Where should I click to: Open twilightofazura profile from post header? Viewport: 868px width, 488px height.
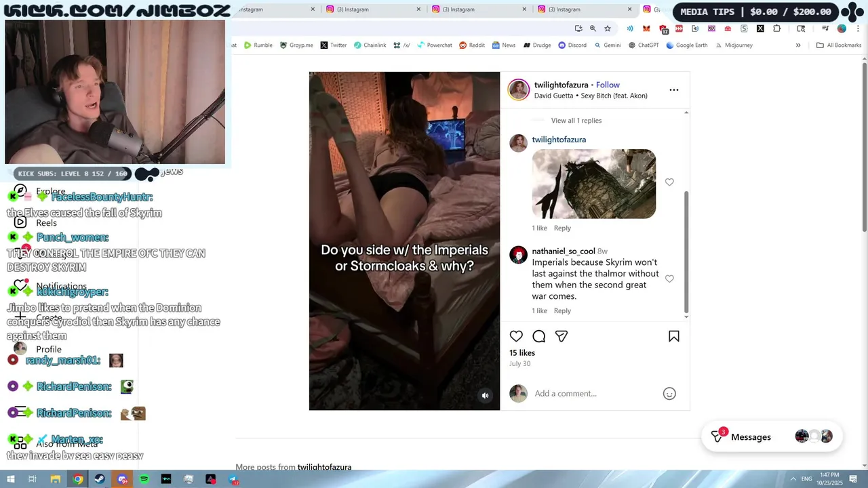(561, 85)
